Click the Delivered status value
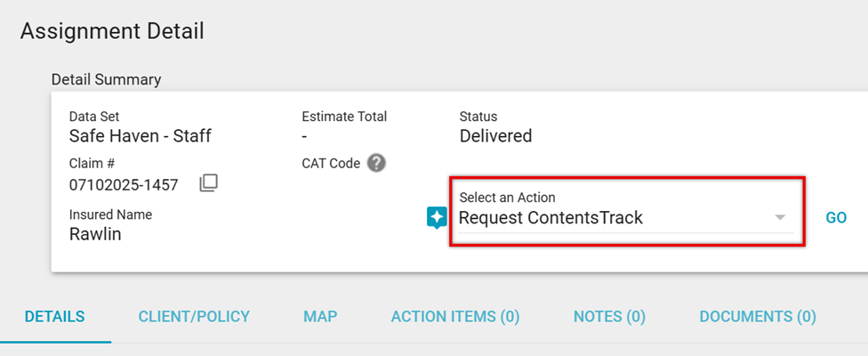The width and height of the screenshot is (868, 356). 495,136
